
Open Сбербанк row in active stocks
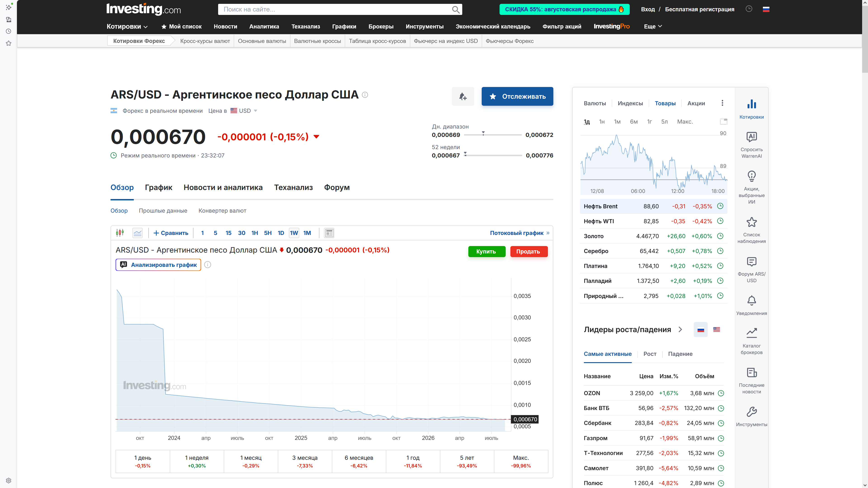pos(653,423)
